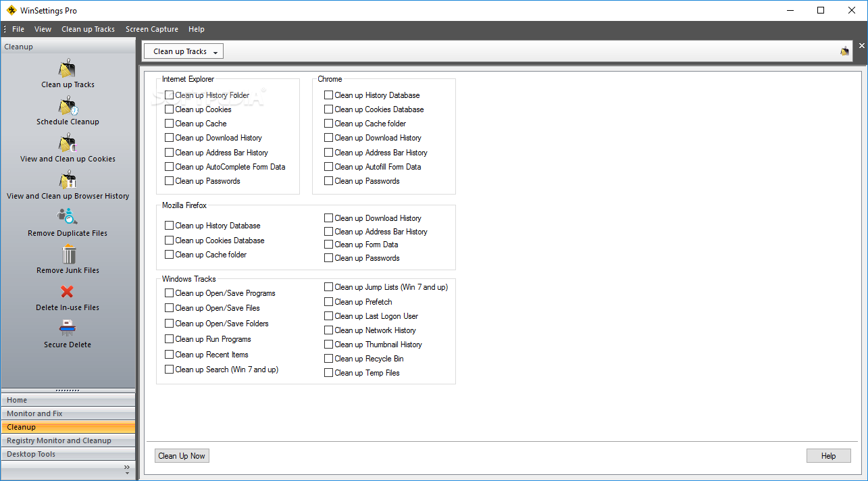
Task: Enable Chrome Clean up Cache folder
Action: click(x=328, y=124)
